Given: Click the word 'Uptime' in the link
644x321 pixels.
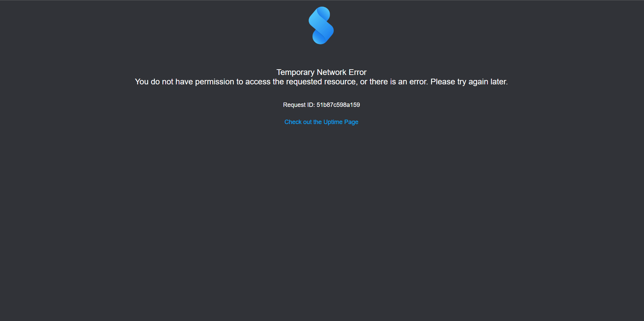Looking at the screenshot, I should click(x=333, y=122).
